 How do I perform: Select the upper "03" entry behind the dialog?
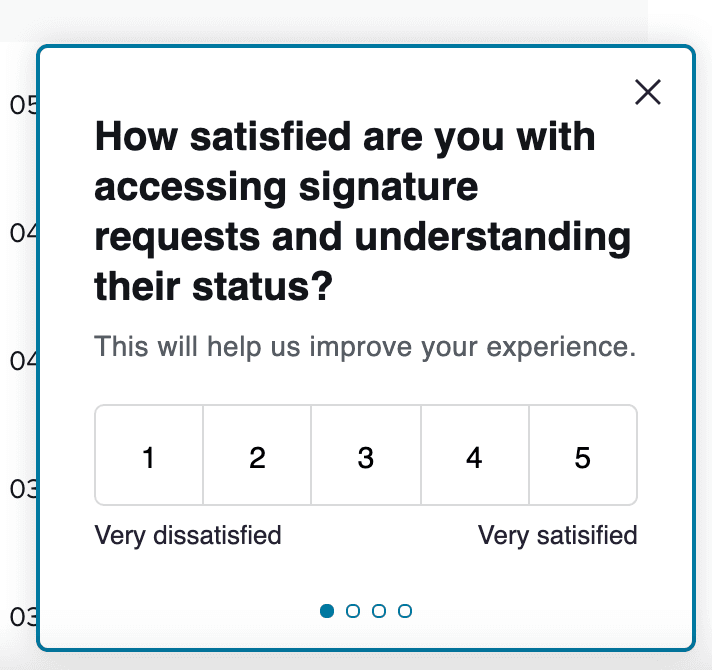(20, 489)
